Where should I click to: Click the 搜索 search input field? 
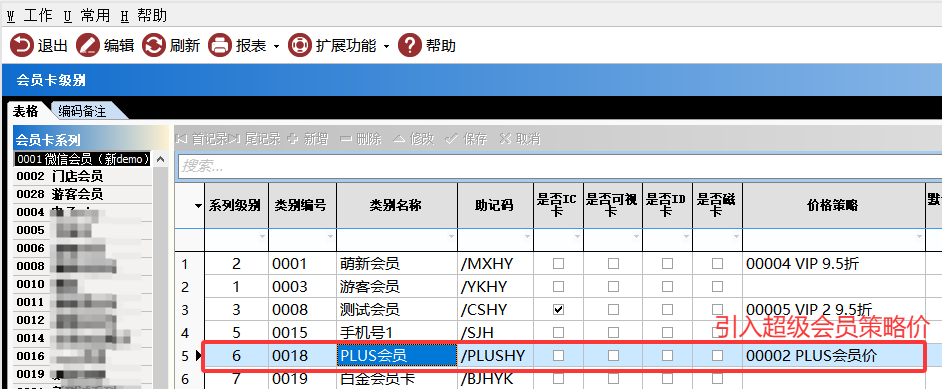point(559,166)
